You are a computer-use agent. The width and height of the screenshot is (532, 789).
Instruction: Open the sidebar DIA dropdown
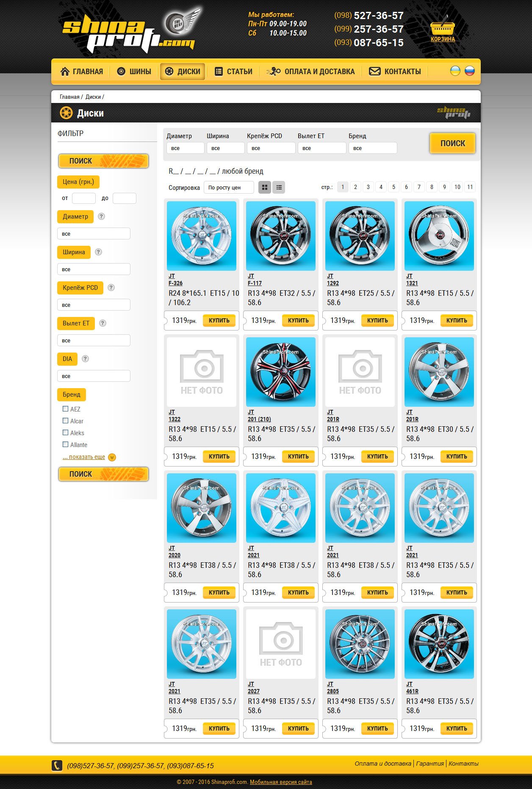(x=94, y=376)
